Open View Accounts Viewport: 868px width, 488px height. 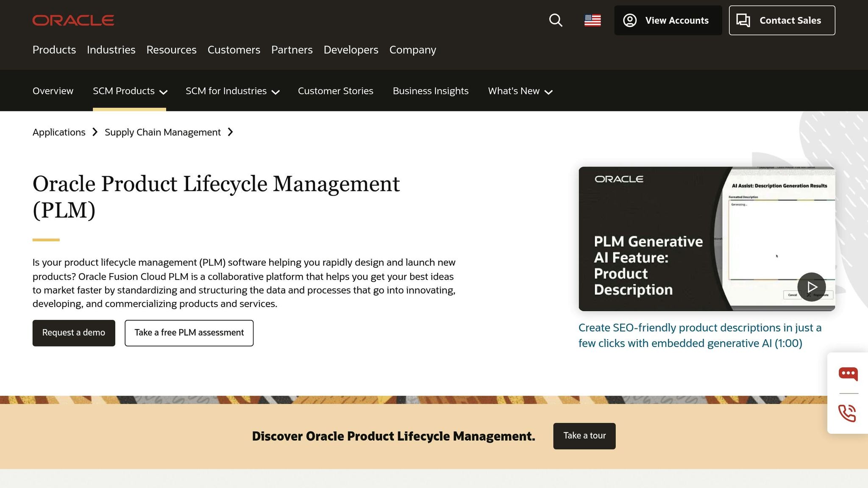click(x=668, y=20)
